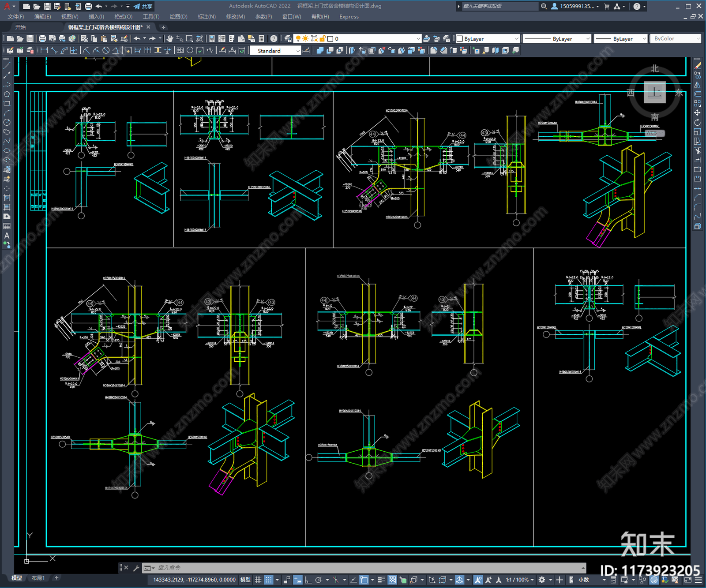This screenshot has height=588, width=706.
Task: Click the WCS coordinate system label
Action: click(x=654, y=133)
